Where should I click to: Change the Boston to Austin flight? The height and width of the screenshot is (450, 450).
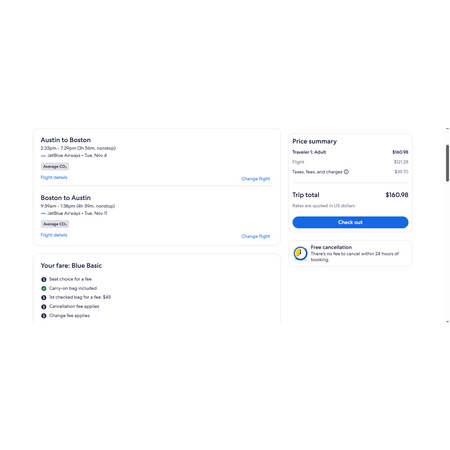(256, 236)
